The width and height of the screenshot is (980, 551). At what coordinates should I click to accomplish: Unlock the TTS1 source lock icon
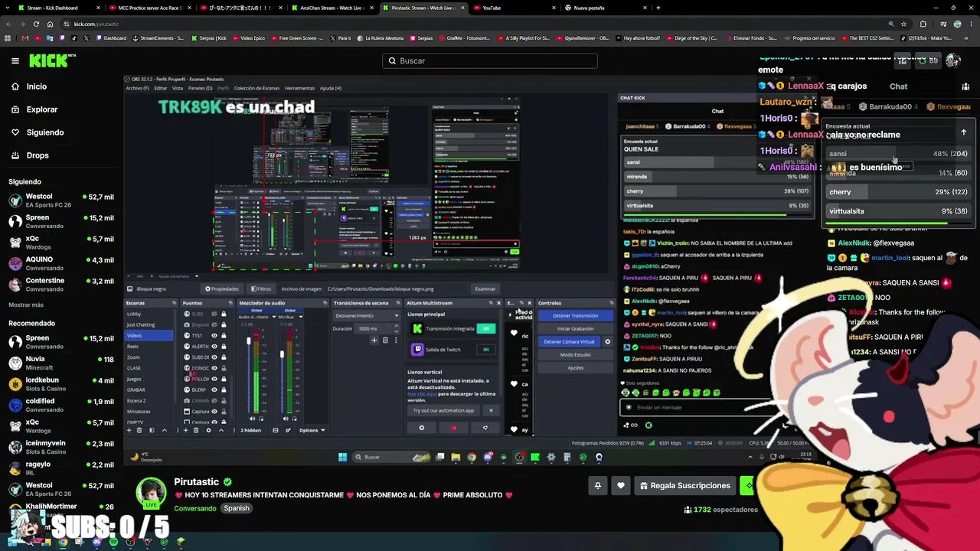[224, 335]
